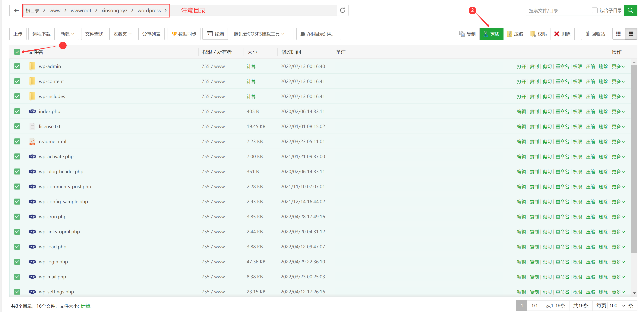Click xinsong.xyz in the breadcrumb path
Viewport: 644px width, 312px height.
click(114, 11)
